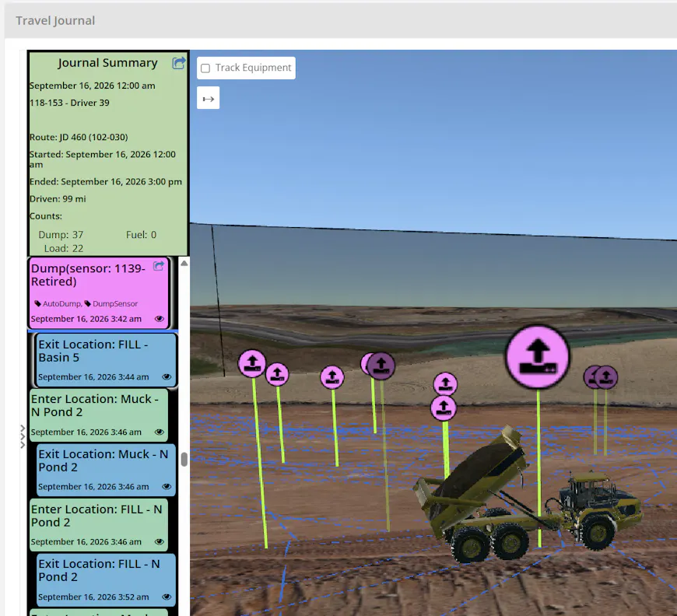Click the 118-153 - Driver 39 text

click(69, 103)
